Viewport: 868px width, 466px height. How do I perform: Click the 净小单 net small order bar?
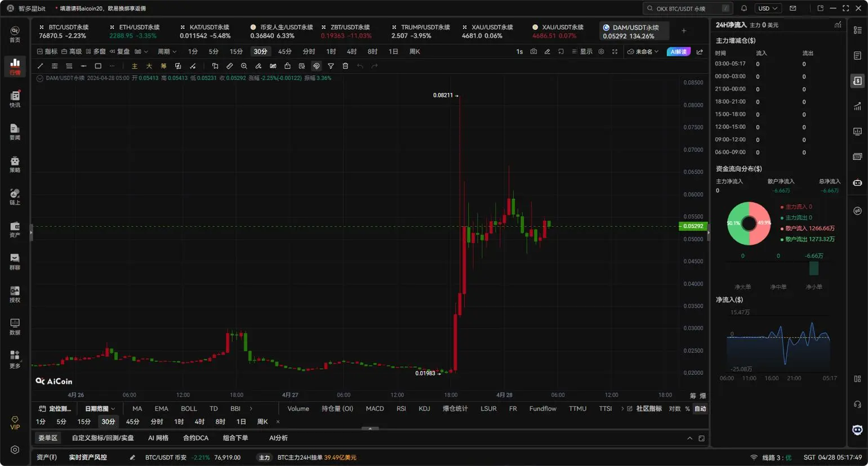click(814, 269)
